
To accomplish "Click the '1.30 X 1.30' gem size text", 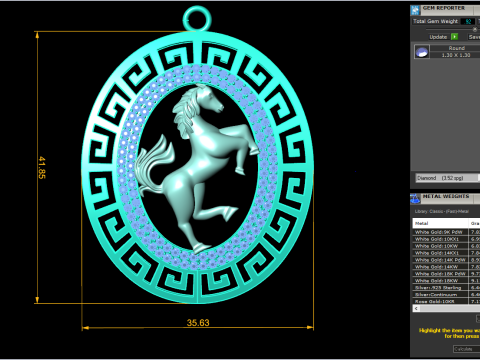I will pyautogui.click(x=456, y=55).
